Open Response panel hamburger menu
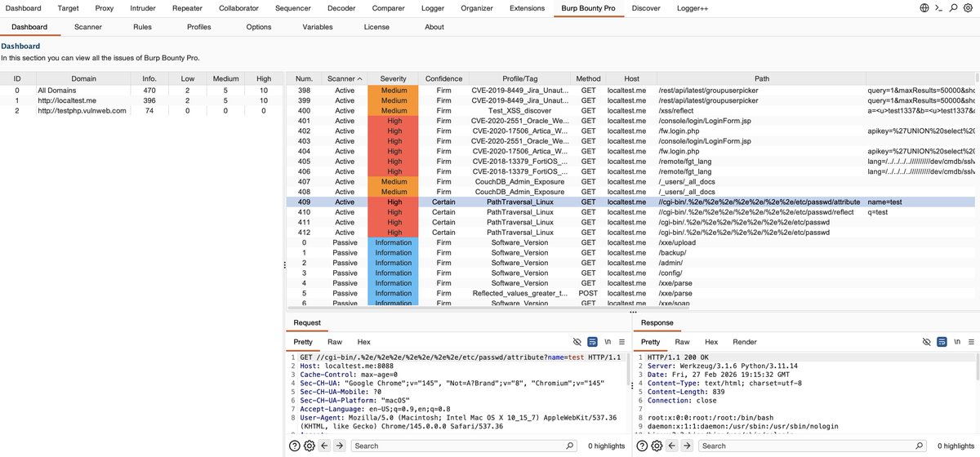980x457 pixels. coord(970,342)
